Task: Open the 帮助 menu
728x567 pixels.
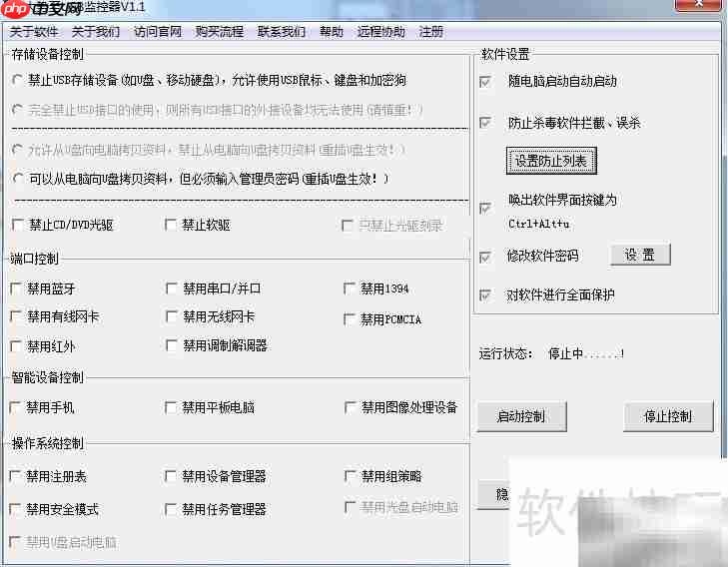Action: 331,32
